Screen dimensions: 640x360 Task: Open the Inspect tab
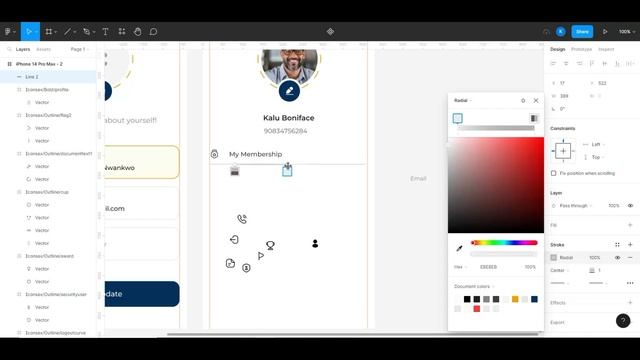(606, 49)
